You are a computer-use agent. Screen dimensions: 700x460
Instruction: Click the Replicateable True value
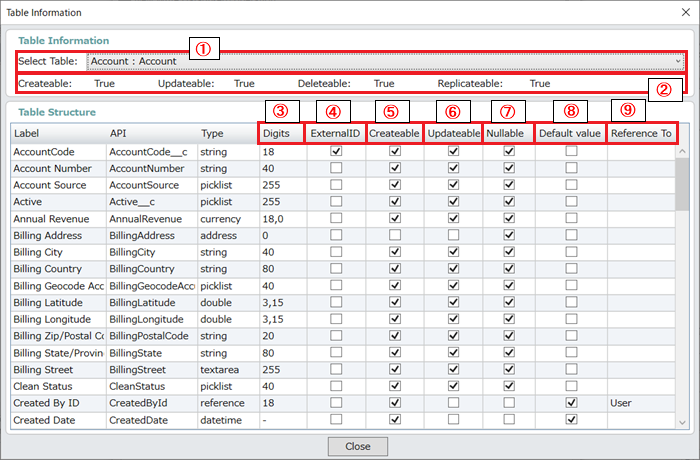[x=540, y=84]
